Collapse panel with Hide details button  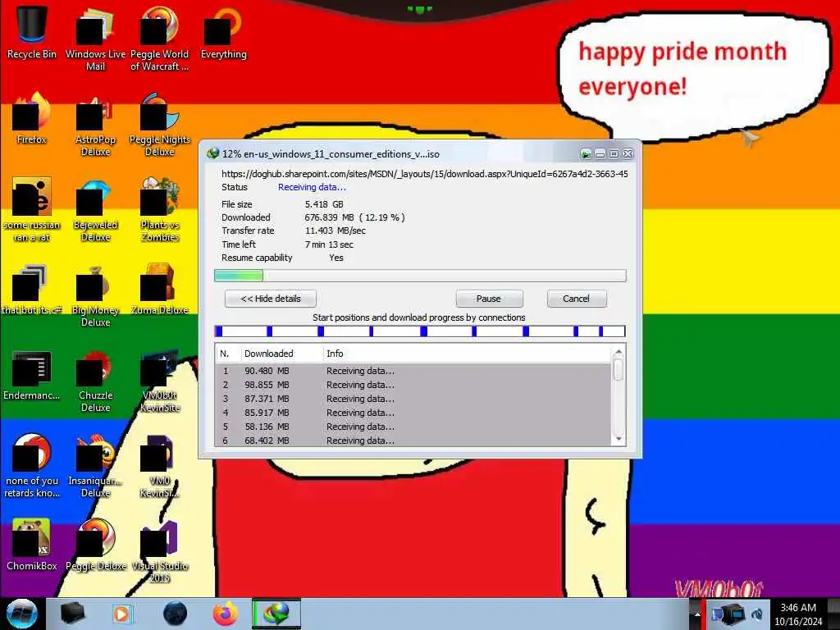click(x=271, y=299)
